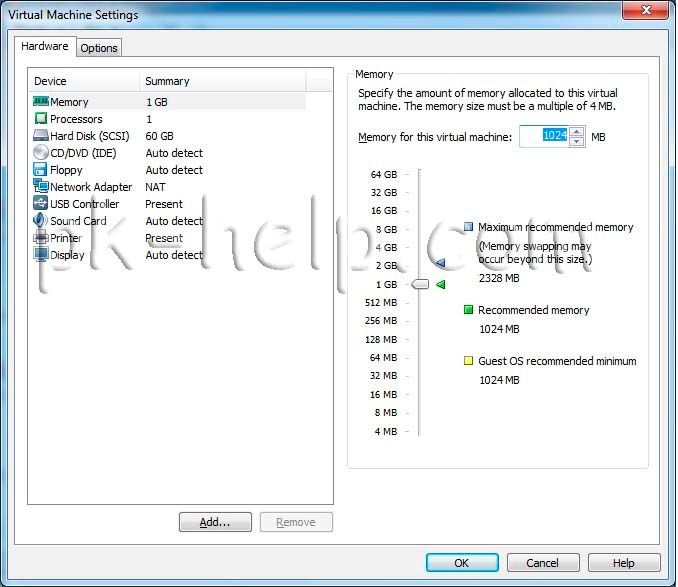The height and width of the screenshot is (587, 678).
Task: Click the 2328 MB maximum value text
Action: (499, 278)
